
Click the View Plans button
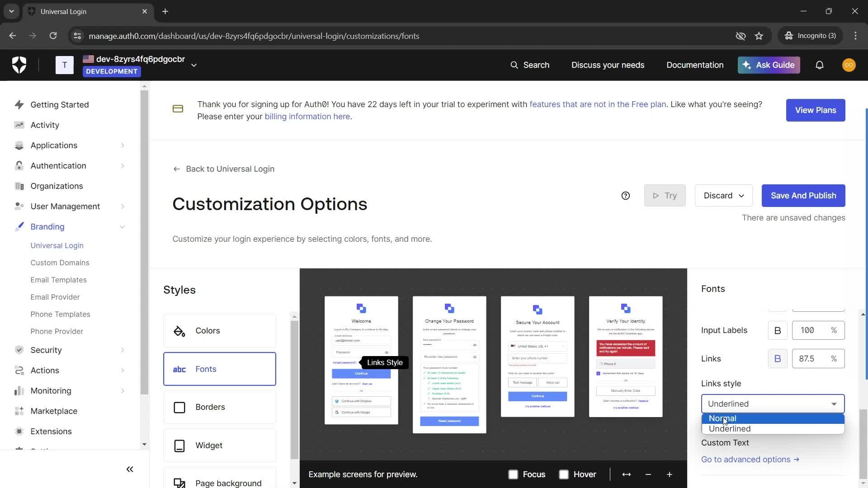(x=816, y=110)
